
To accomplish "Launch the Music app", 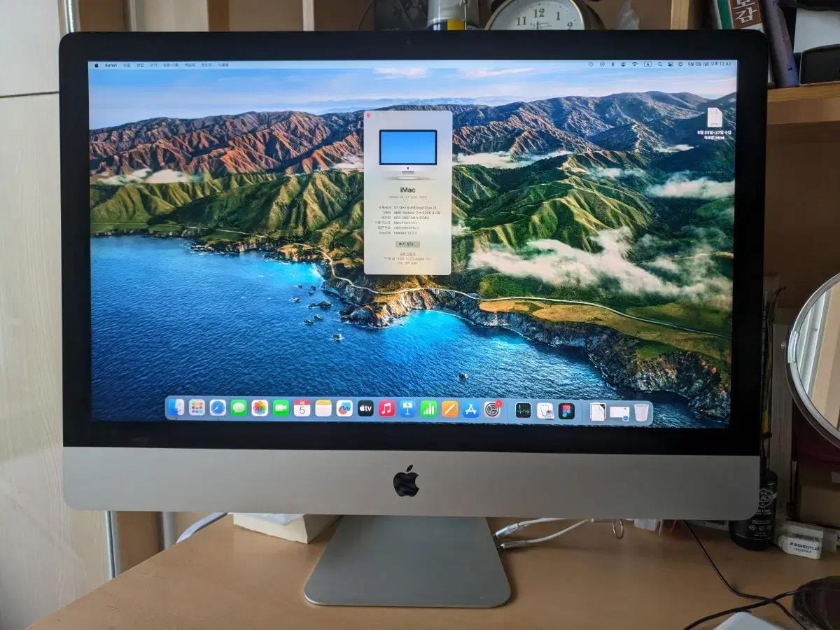I will pos(386,408).
